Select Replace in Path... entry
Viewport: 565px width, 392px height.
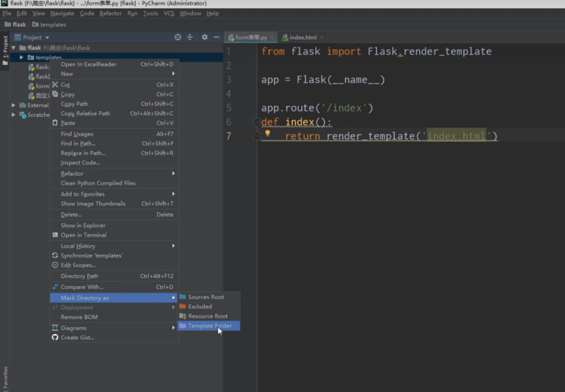coord(114,153)
